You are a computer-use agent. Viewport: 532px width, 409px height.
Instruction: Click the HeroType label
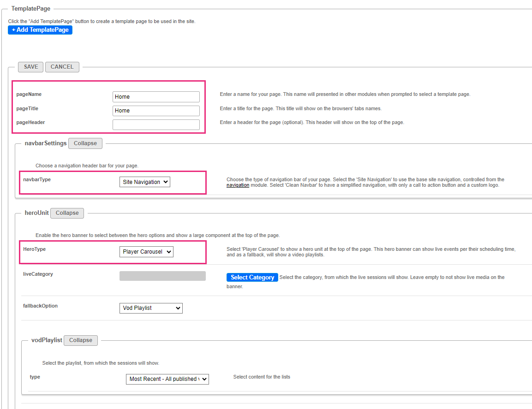(x=34, y=249)
